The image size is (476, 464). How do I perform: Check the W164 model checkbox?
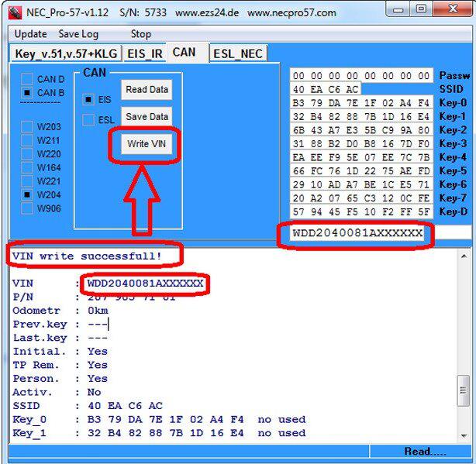tap(27, 167)
